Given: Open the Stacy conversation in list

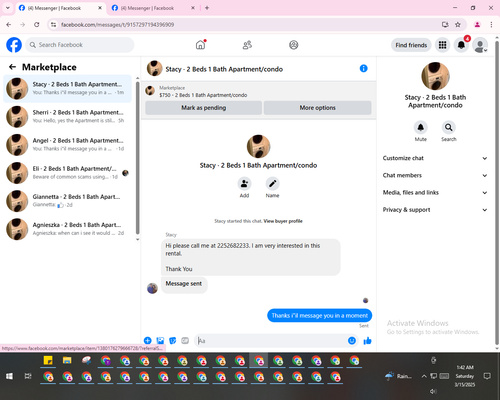Looking at the screenshot, I should (67, 88).
